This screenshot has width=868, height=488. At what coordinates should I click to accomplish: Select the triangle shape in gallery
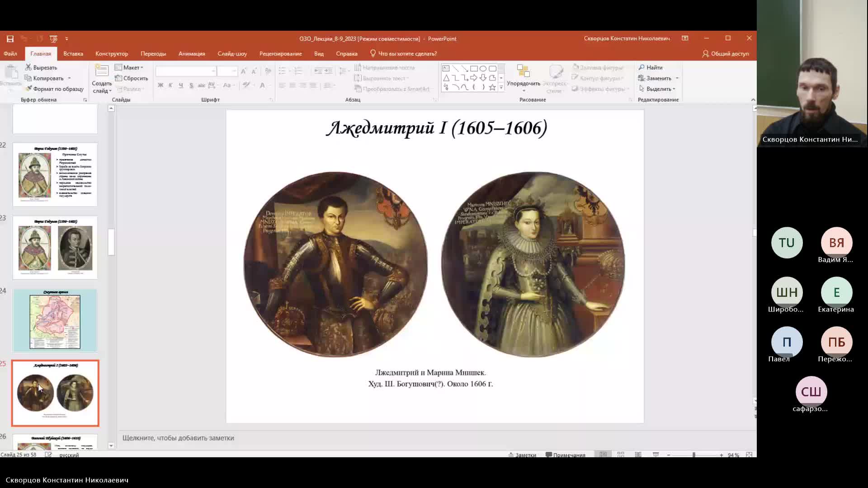(x=446, y=78)
